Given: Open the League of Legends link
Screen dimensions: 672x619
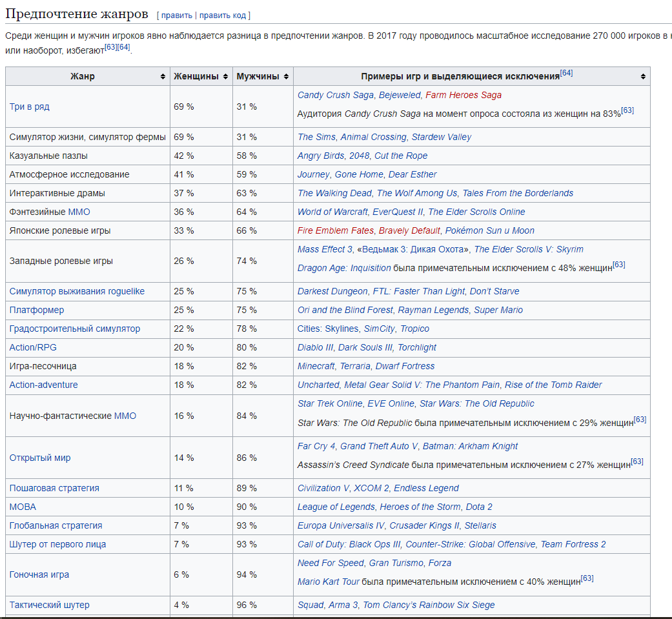Looking at the screenshot, I should click(336, 507).
